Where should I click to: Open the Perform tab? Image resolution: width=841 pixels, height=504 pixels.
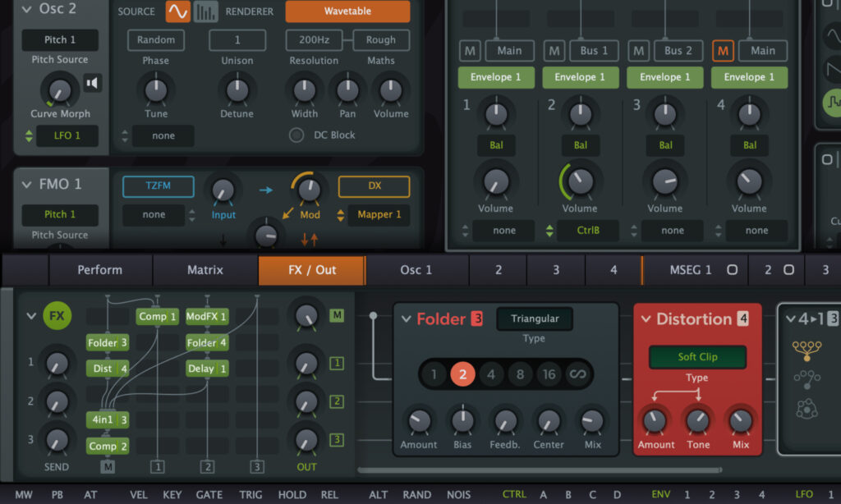[x=99, y=269]
